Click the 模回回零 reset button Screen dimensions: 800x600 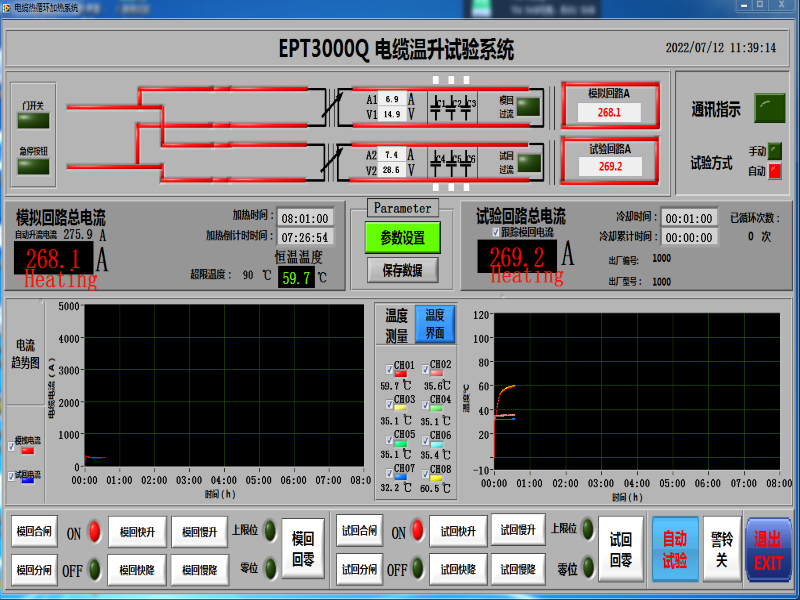click(x=303, y=549)
